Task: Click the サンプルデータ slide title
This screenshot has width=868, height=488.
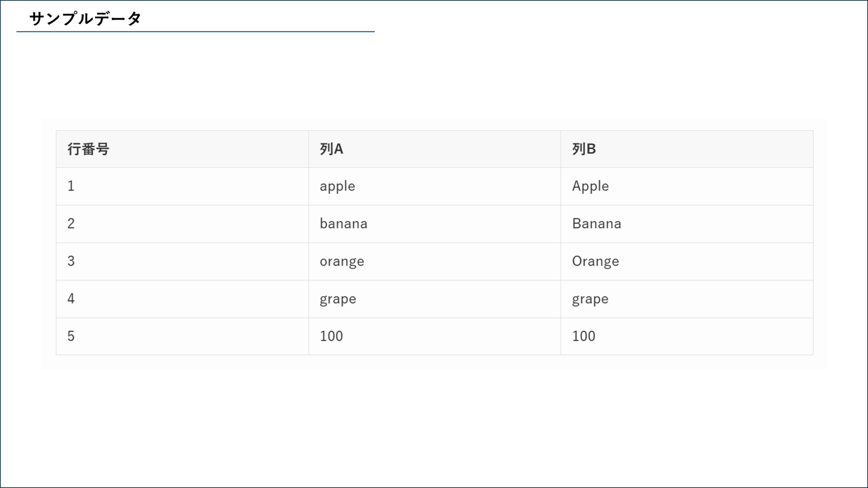Action: 85,19
